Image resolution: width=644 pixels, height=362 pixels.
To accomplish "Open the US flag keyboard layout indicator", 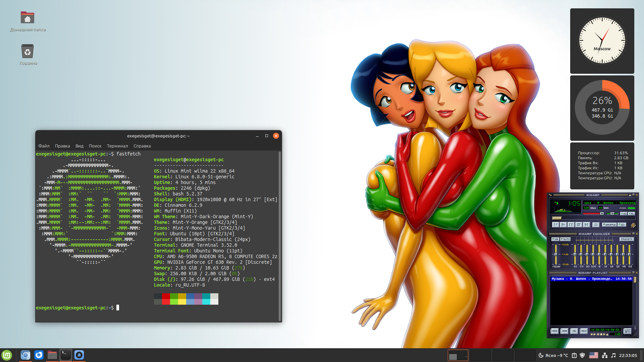I will point(594,355).
